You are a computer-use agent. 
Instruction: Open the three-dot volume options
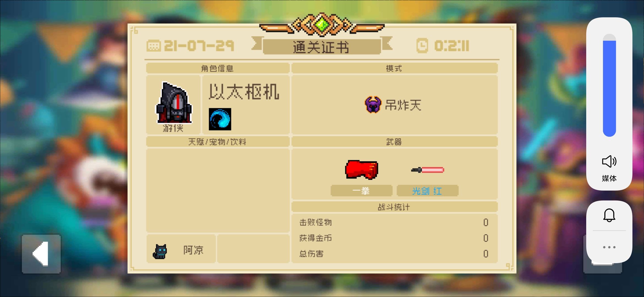pyautogui.click(x=609, y=247)
